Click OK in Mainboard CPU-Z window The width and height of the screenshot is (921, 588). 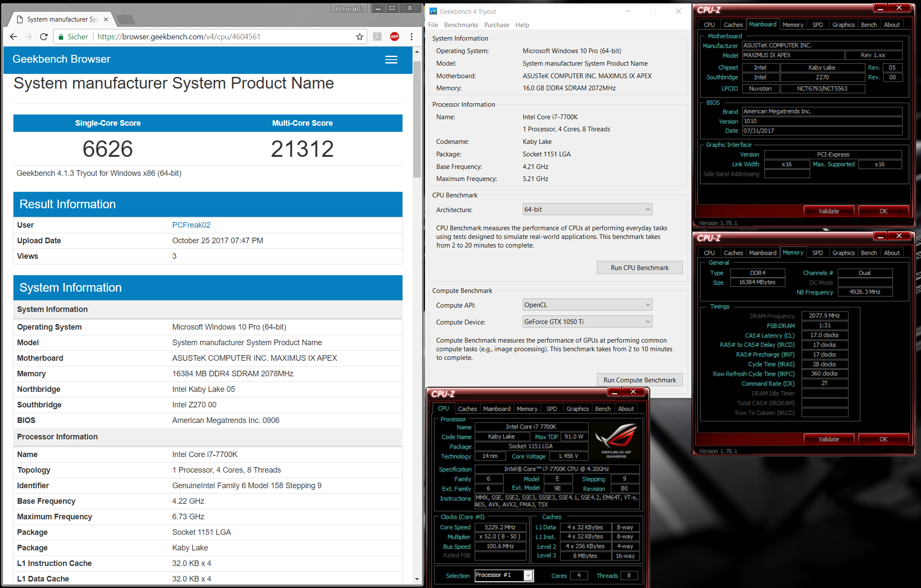(883, 211)
